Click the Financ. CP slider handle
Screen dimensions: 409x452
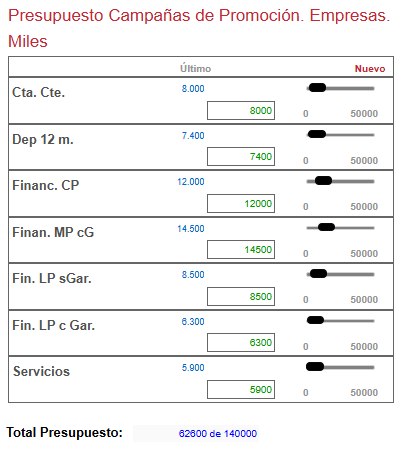click(323, 181)
